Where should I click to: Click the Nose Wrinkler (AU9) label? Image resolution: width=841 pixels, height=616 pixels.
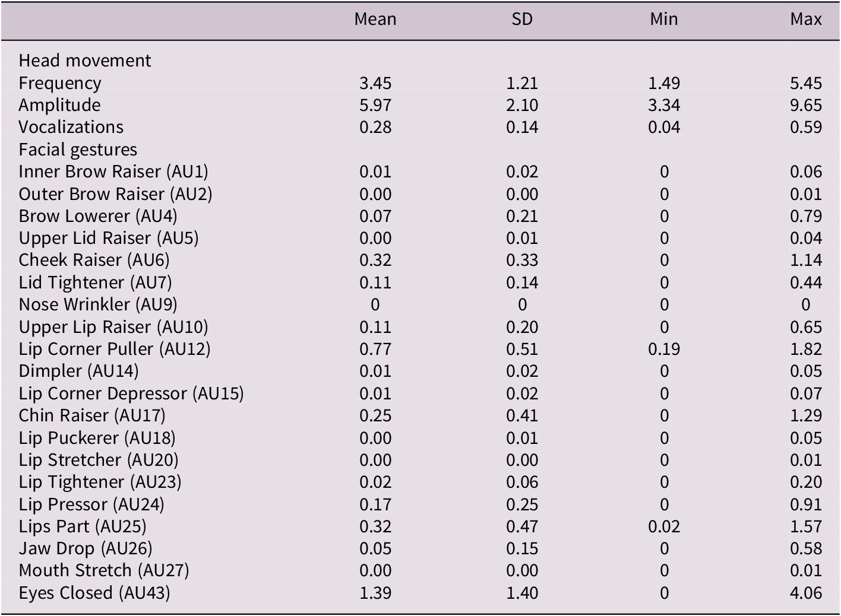coord(98,304)
